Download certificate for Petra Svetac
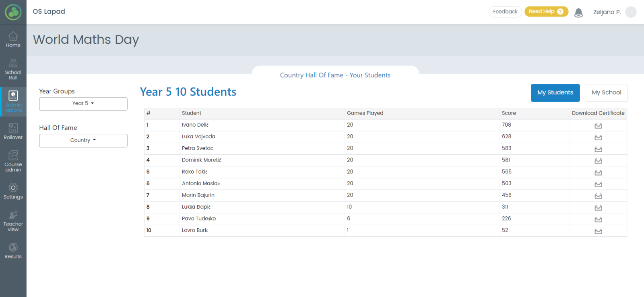This screenshot has width=644, height=297. 598,149
